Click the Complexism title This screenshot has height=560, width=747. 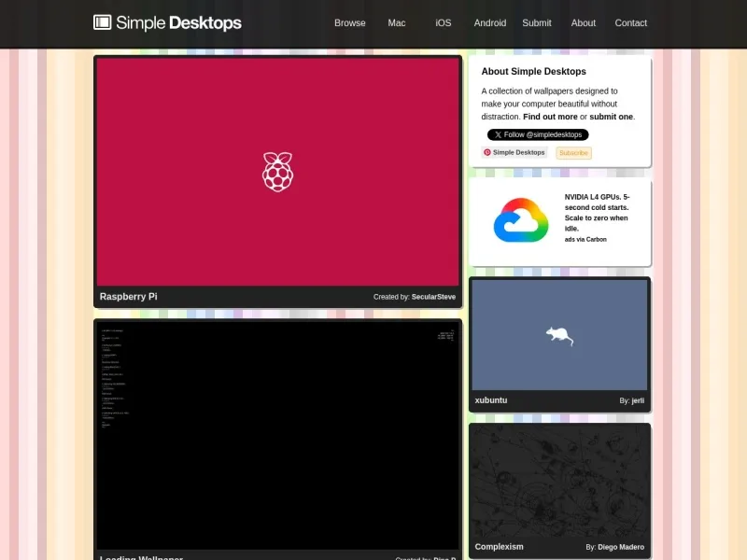click(499, 547)
